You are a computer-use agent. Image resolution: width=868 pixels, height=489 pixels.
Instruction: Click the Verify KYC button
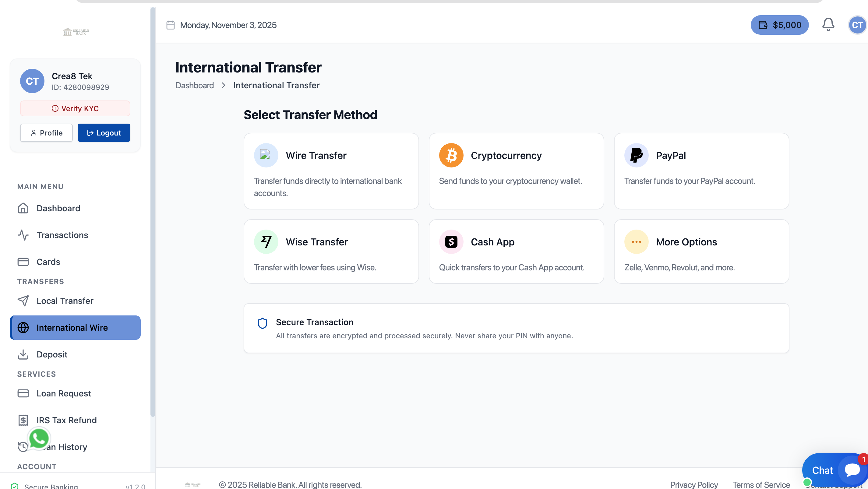coord(75,108)
